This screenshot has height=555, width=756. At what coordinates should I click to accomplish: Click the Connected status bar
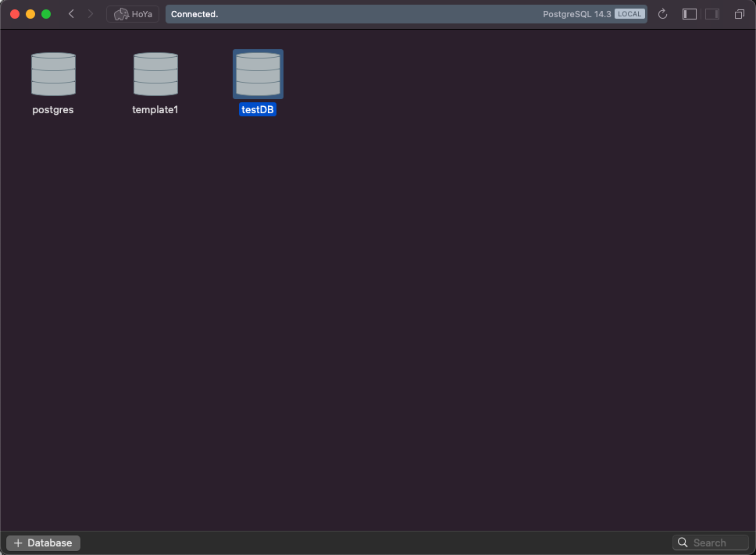point(406,14)
